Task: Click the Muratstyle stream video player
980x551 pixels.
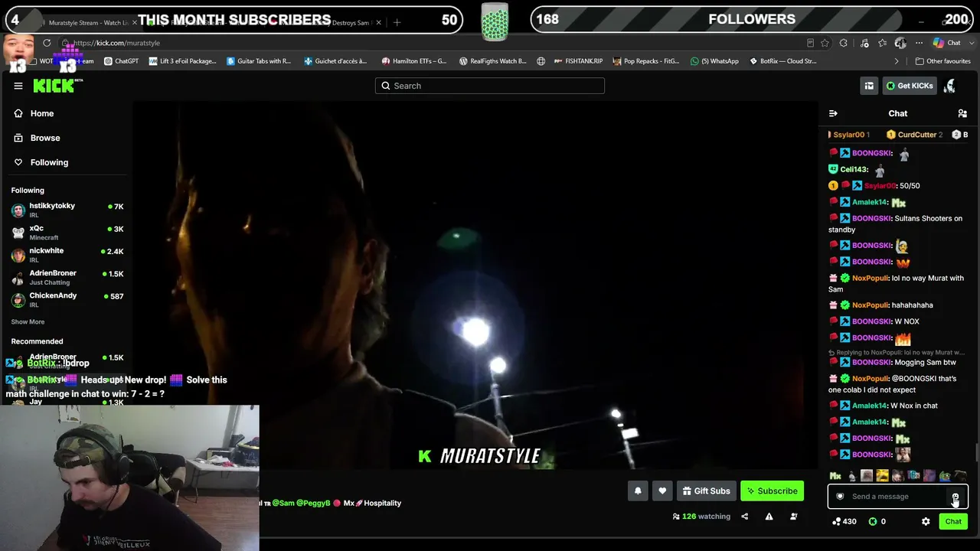Action: [x=475, y=285]
